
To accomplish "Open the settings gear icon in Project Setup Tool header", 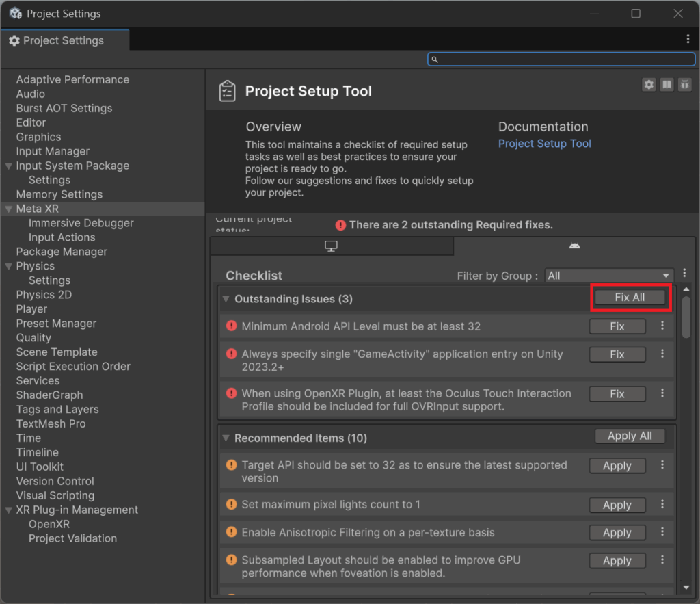I will pos(649,84).
